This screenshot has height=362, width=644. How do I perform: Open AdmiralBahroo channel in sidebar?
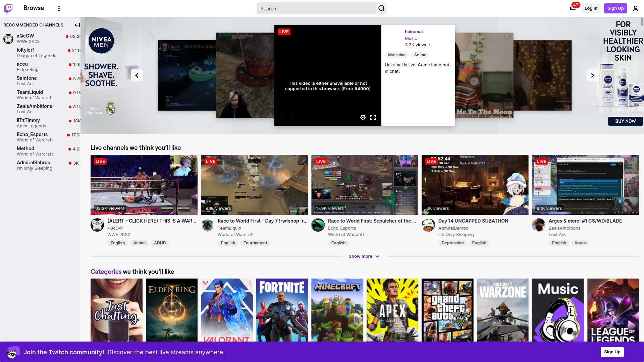point(41,165)
